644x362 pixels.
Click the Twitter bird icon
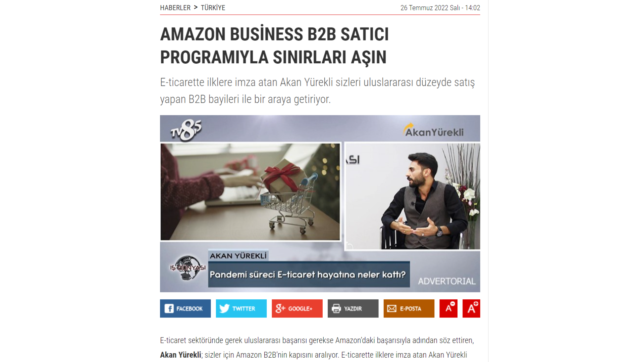click(224, 308)
